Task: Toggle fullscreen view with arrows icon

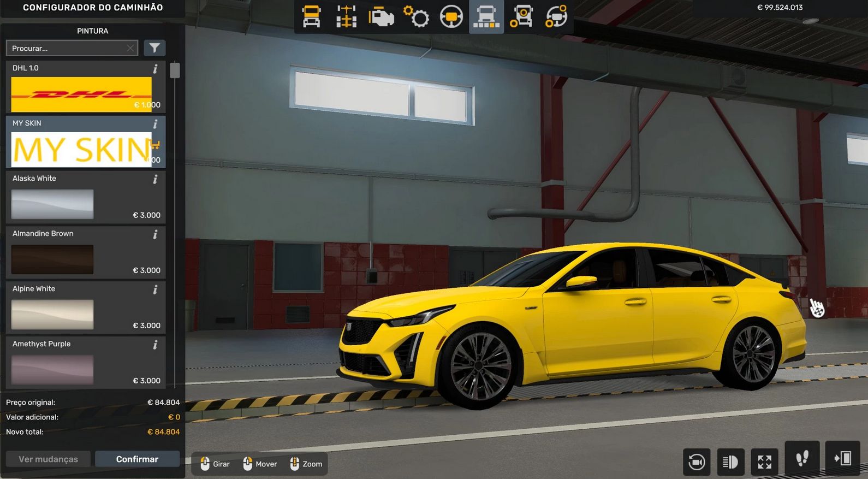Action: point(764,462)
